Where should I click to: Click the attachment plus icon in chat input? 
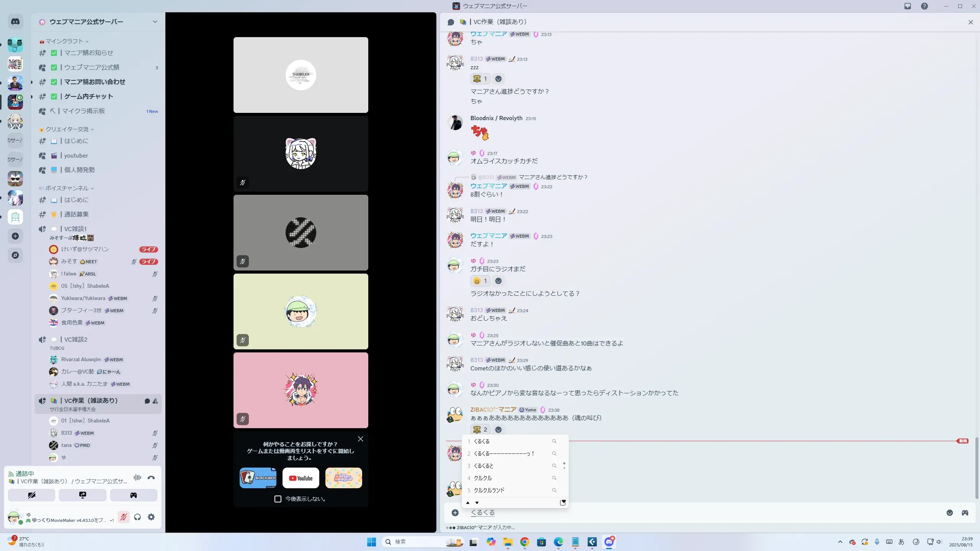click(455, 513)
